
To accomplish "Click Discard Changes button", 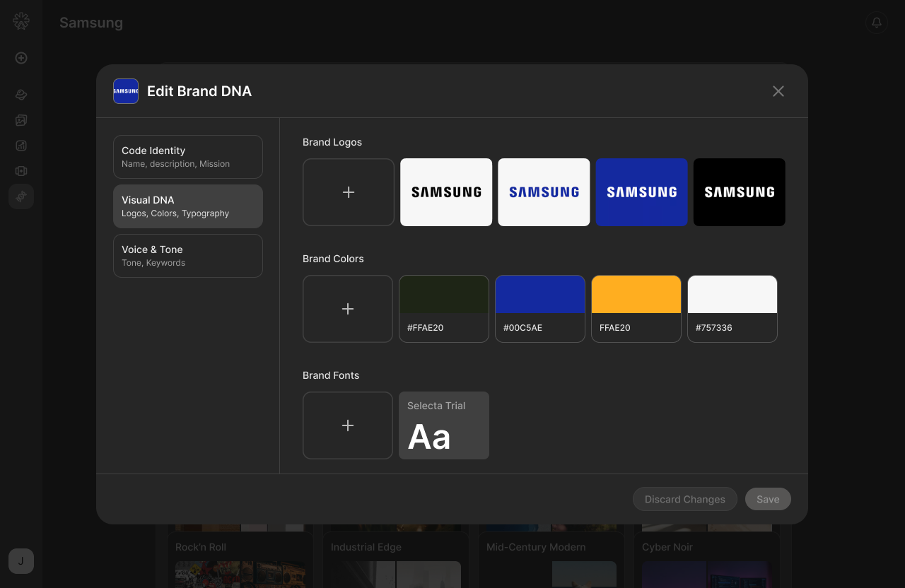I will click(685, 499).
